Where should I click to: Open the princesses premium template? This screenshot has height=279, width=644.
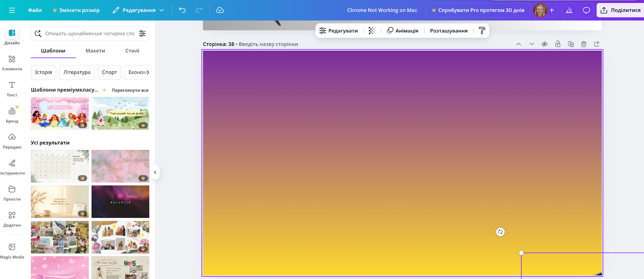[60, 113]
